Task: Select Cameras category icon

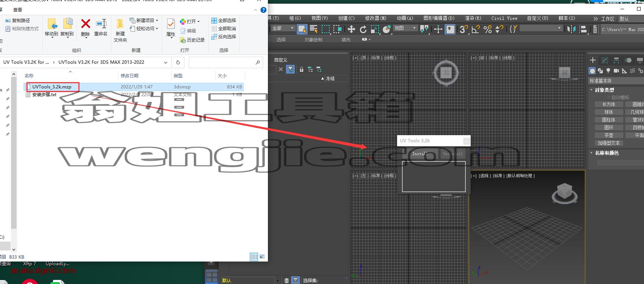Action: [616, 71]
